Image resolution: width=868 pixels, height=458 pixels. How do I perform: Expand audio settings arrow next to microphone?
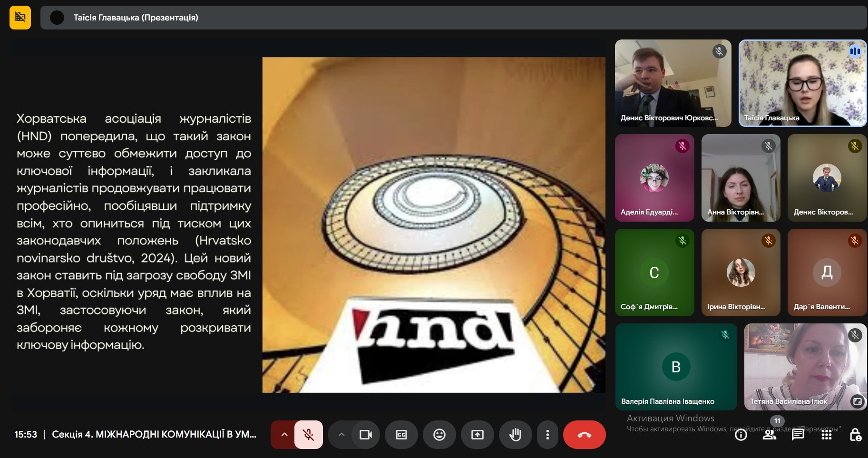click(284, 435)
